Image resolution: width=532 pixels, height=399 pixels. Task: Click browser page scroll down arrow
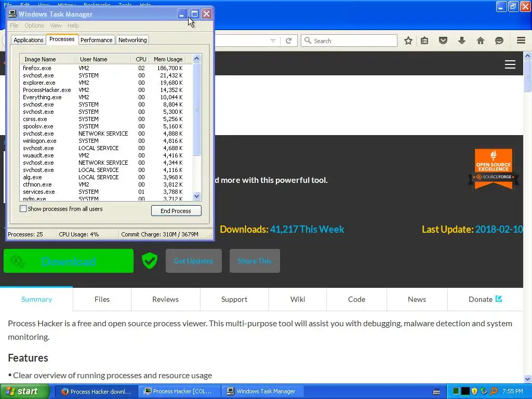coord(527,379)
